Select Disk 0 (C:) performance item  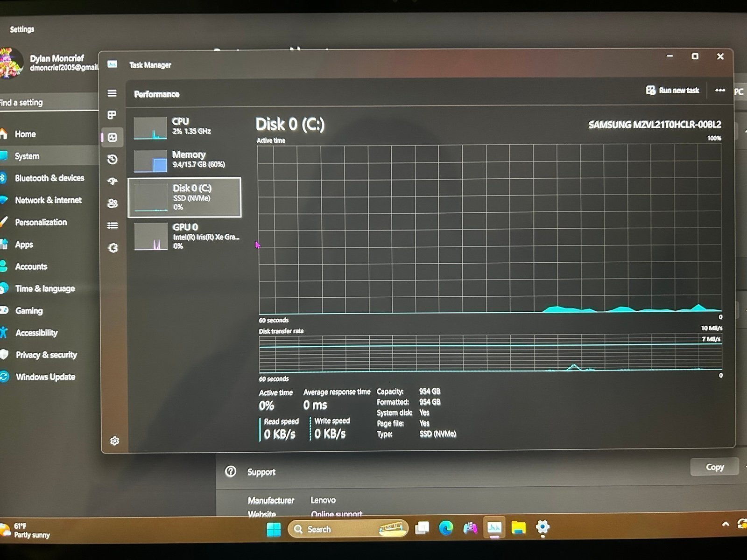(185, 197)
